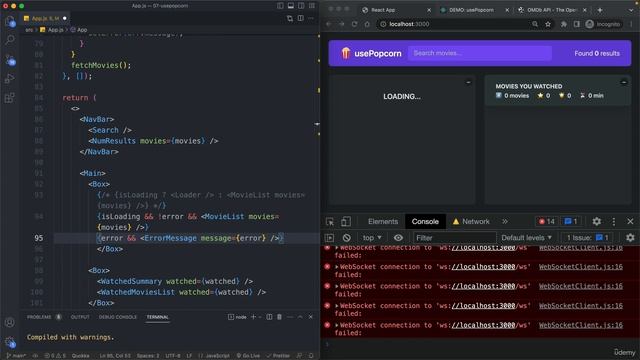Open the Chrome three-dot menu

tap(631, 24)
